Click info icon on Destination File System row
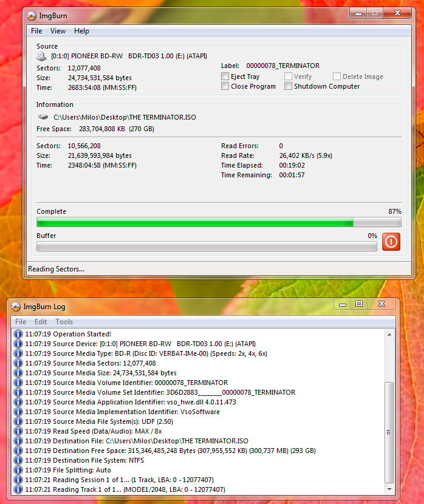The image size is (424, 504). (18, 460)
